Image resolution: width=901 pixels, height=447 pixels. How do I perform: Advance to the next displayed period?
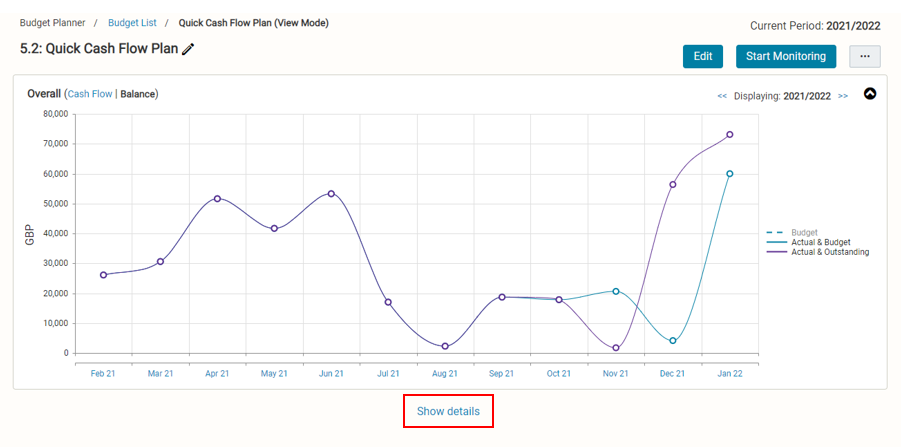(x=842, y=96)
